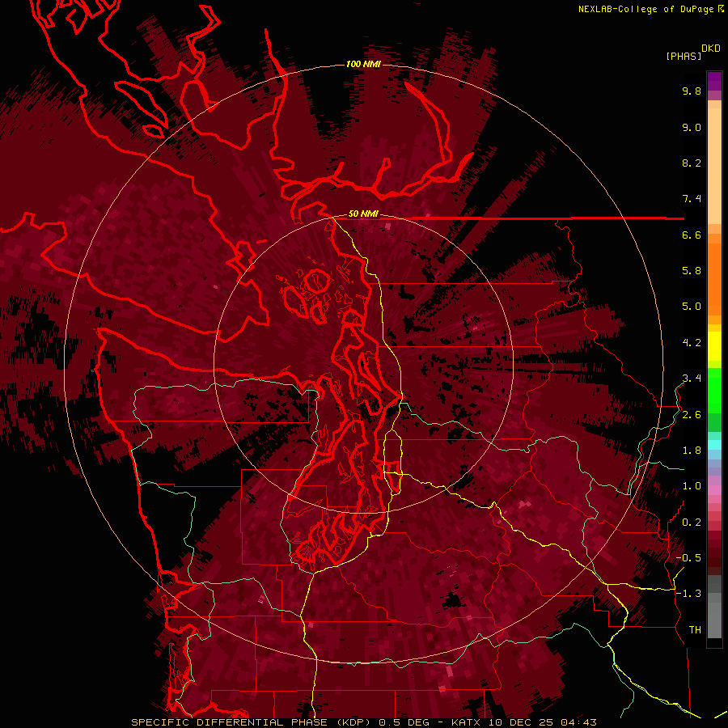
Task: Click the [PHAS] legend unit label
Action: [684, 56]
